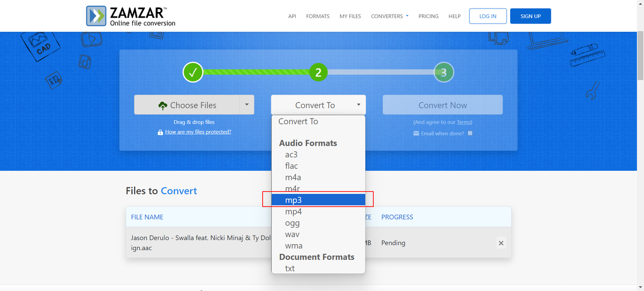Click the Jason Derulo file name
The height and width of the screenshot is (291, 644).
pyautogui.click(x=201, y=243)
